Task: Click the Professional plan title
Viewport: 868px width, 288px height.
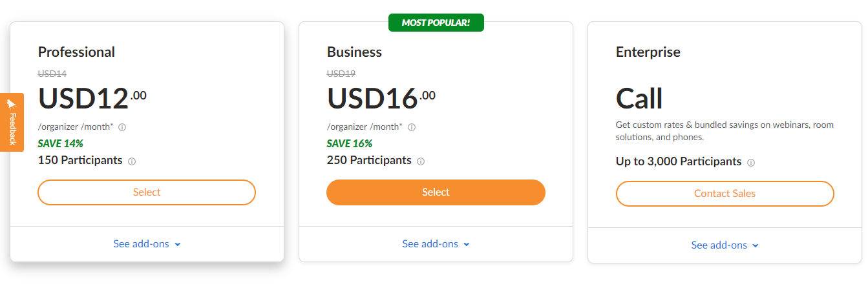Action: (76, 52)
